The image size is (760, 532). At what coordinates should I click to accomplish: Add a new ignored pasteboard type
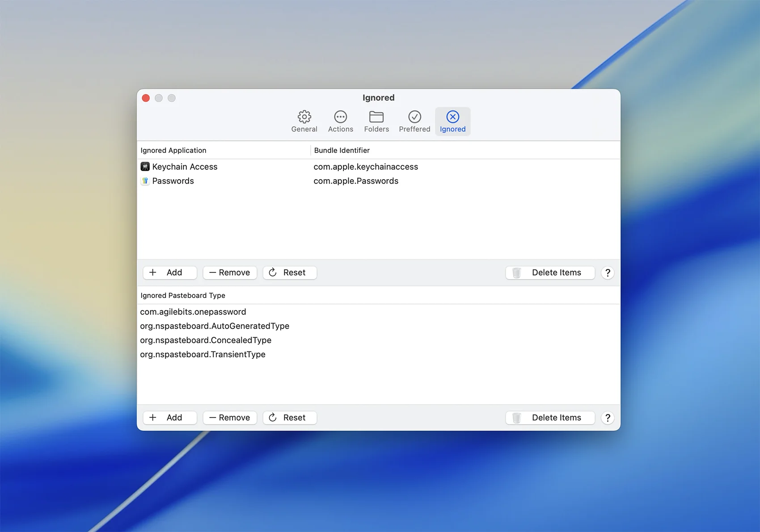pos(169,418)
